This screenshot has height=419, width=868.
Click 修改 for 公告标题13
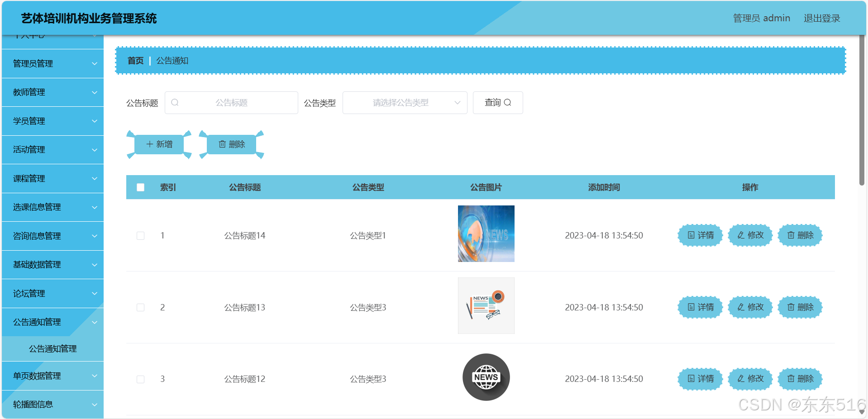pyautogui.click(x=750, y=307)
